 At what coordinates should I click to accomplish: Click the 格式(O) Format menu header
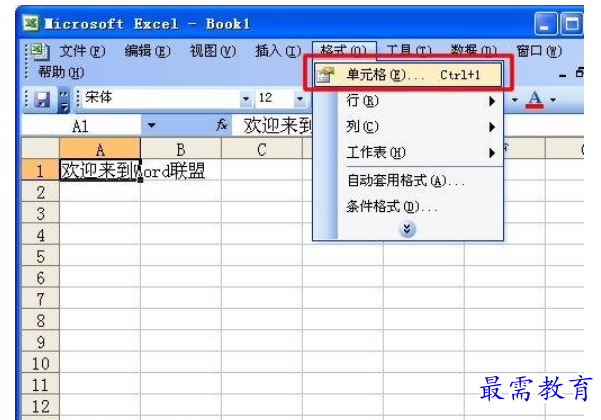[x=344, y=50]
